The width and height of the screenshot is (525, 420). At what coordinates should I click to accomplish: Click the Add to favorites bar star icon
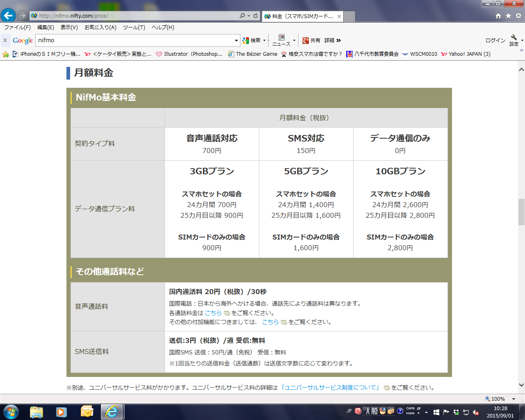pos(6,54)
